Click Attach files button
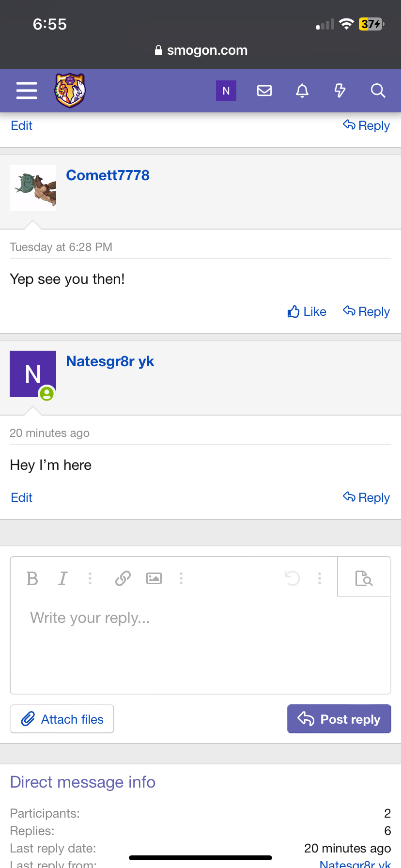 pyautogui.click(x=62, y=719)
